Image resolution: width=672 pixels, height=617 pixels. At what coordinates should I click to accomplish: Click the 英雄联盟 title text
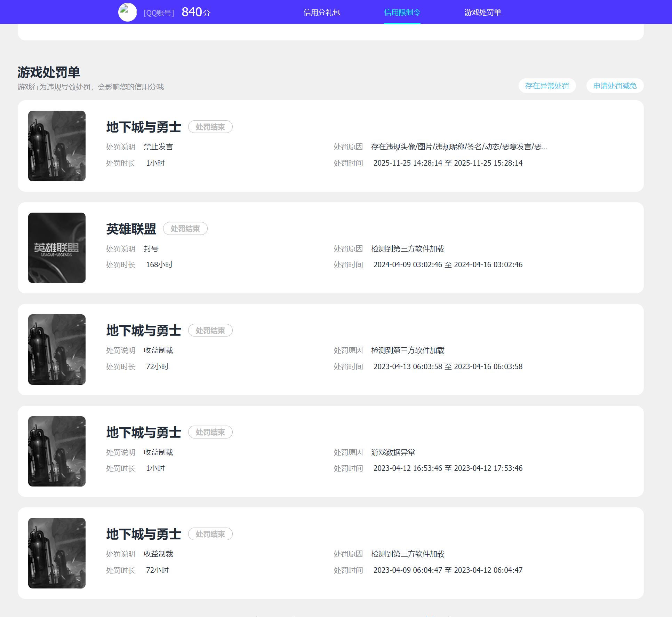(131, 229)
